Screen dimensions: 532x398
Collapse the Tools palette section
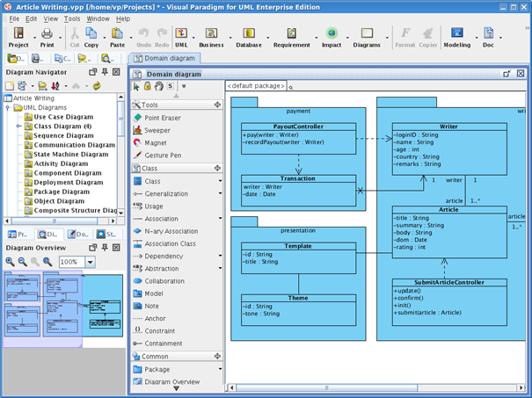217,105
